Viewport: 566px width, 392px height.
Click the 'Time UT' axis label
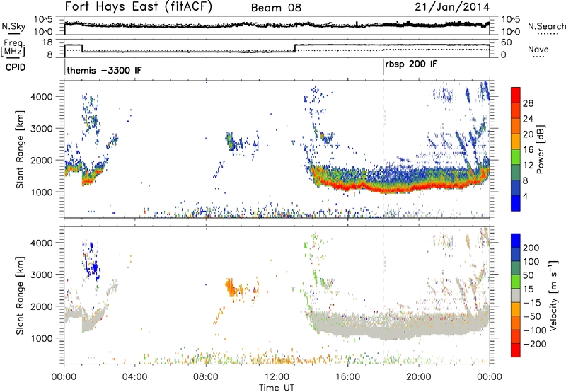(x=277, y=388)
